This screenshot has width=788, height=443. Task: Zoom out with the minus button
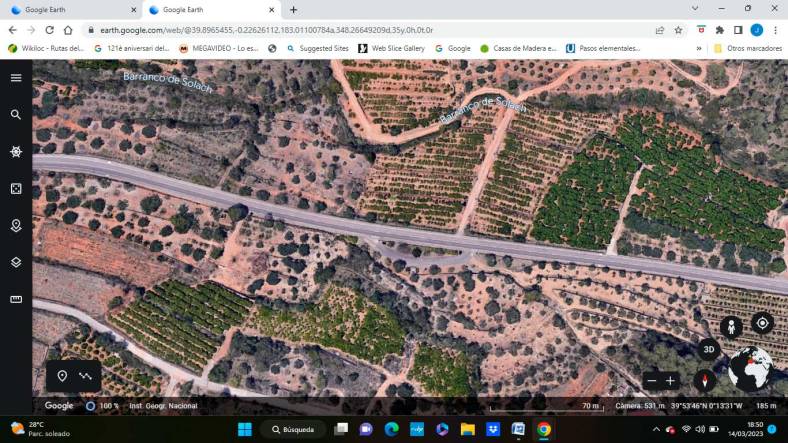pyautogui.click(x=652, y=381)
